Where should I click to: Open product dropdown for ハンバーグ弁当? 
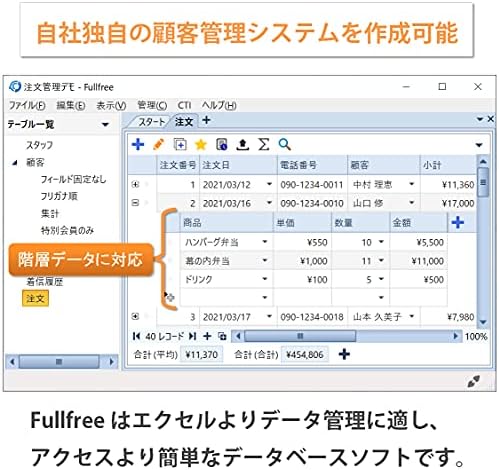tap(265, 242)
